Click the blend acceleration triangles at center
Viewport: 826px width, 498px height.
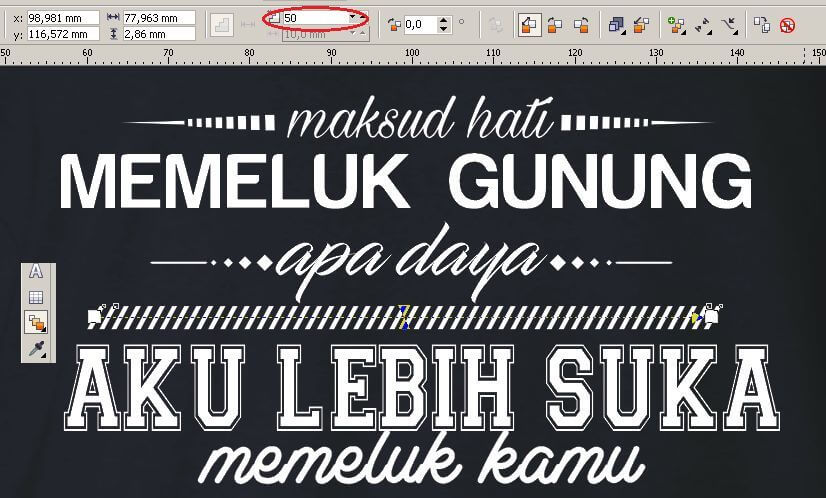[404, 317]
